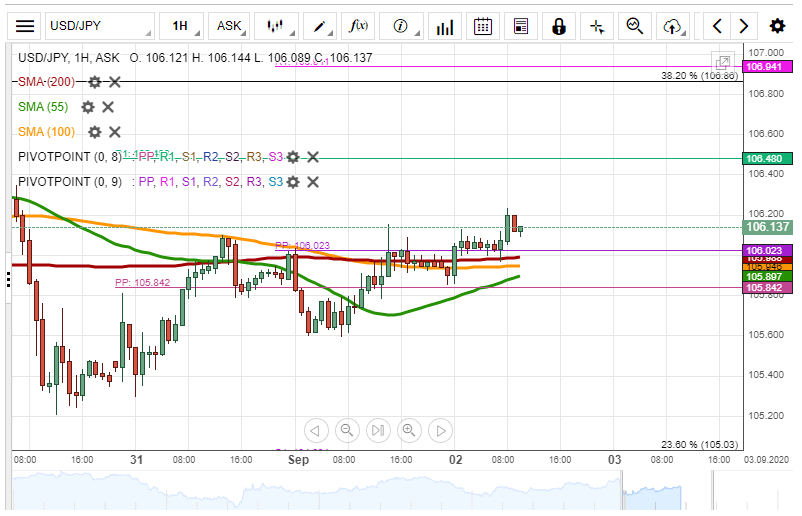
Task: Open the news panel icon
Action: point(521,26)
